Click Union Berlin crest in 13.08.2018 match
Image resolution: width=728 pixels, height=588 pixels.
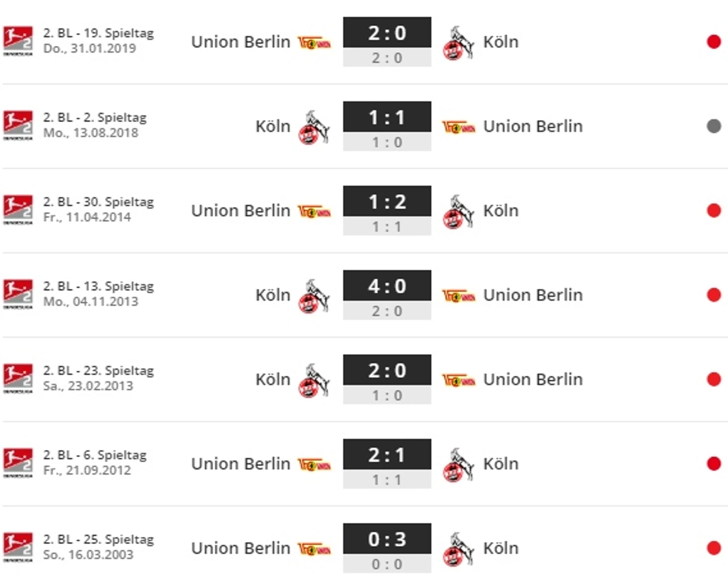[458, 127]
